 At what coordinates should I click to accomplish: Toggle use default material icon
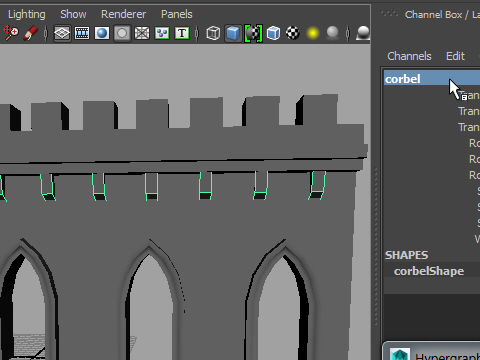click(x=253, y=33)
